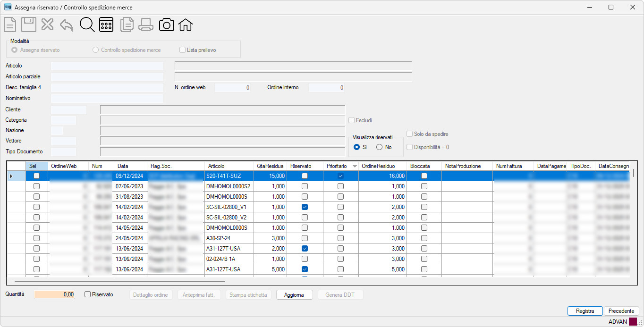Open the calculator toolbar icon
Image resolution: width=644 pixels, height=327 pixels.
pos(106,25)
